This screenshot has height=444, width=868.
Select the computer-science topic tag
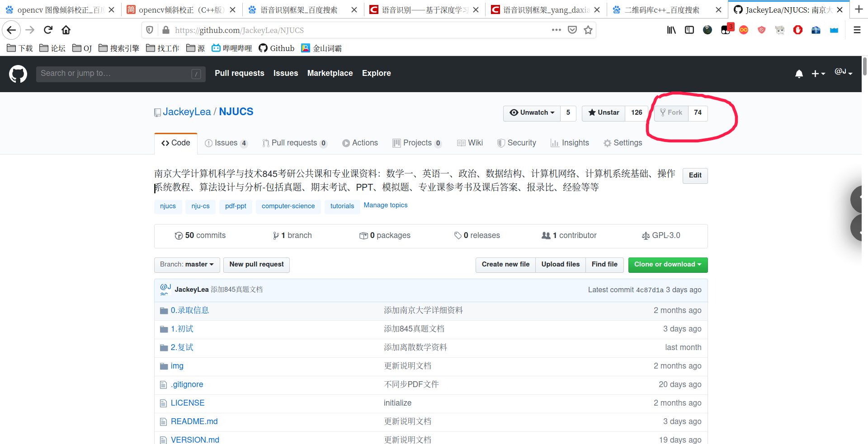[x=288, y=206]
